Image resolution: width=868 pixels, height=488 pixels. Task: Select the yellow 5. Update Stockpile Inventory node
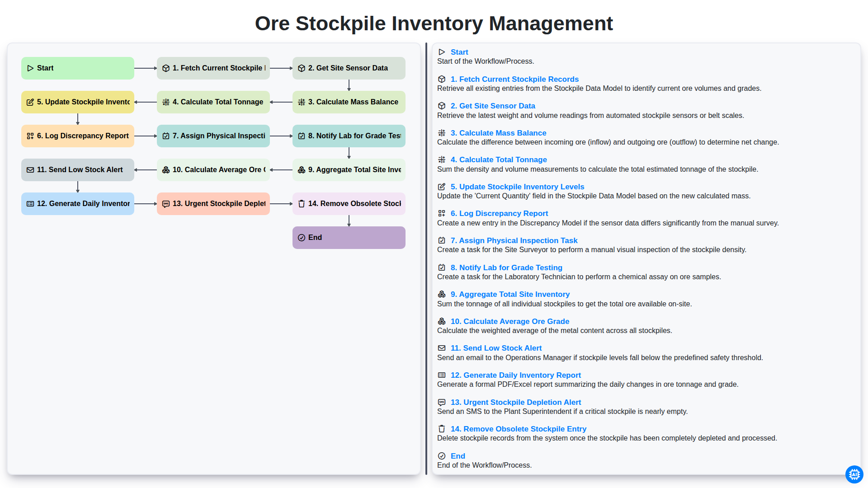[x=78, y=102]
